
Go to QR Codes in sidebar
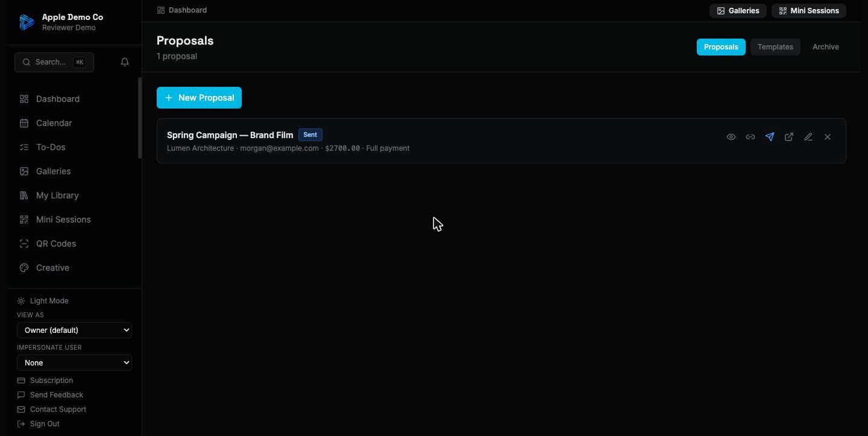(56, 244)
